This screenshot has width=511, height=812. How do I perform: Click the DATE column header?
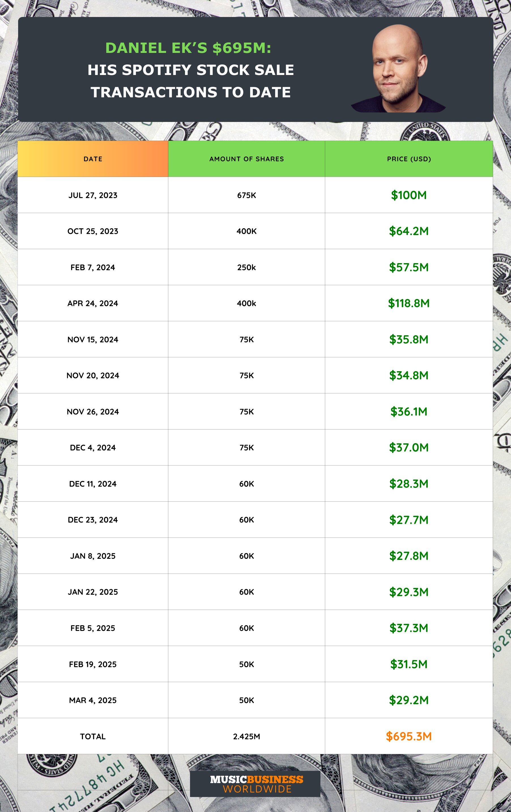point(93,159)
